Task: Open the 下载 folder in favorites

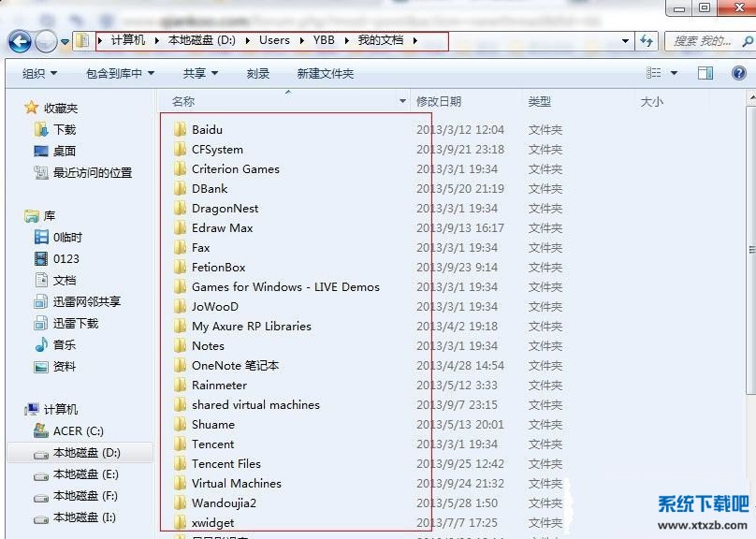Action: point(64,130)
